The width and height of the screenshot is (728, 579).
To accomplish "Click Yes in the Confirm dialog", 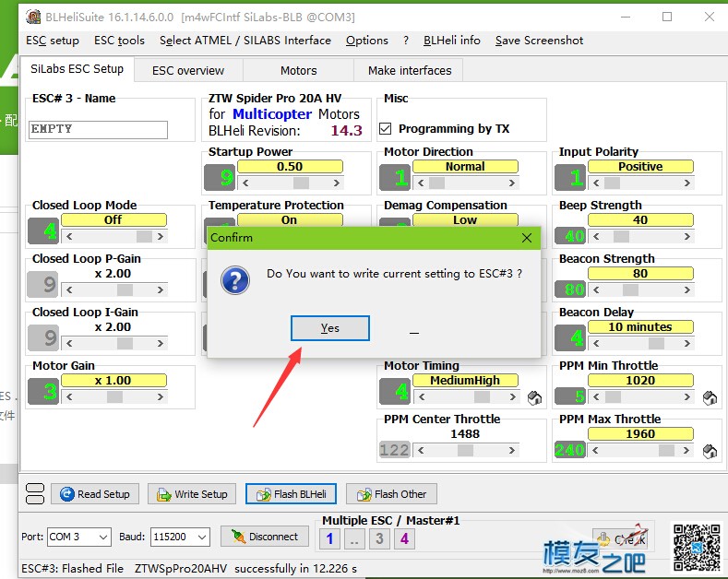I will click(x=330, y=328).
